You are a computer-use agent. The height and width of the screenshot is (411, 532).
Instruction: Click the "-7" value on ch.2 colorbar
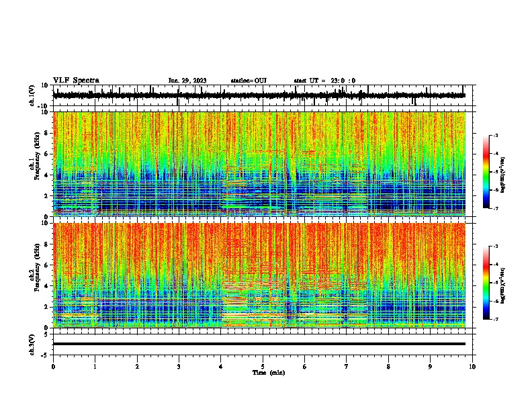click(496, 319)
